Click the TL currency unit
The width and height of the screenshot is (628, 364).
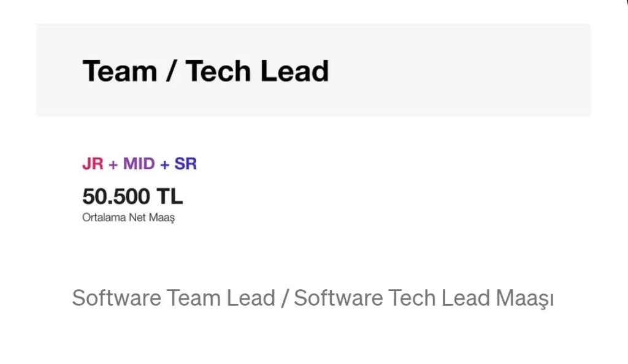(169, 197)
